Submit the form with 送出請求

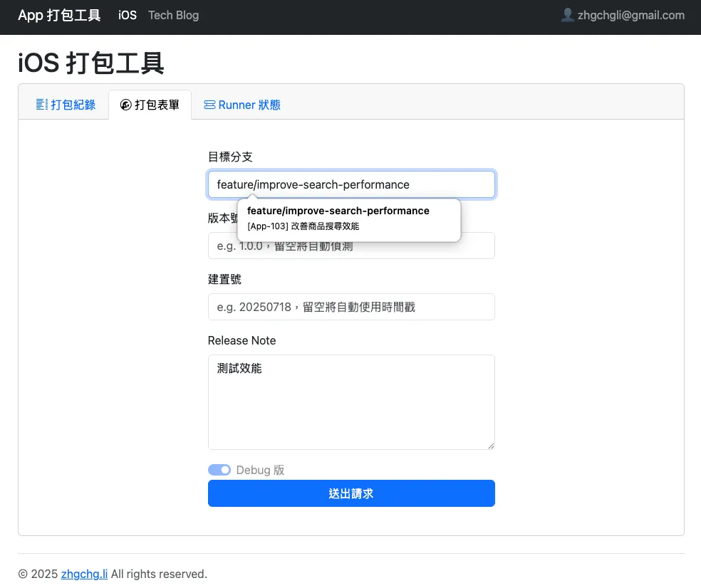click(x=350, y=493)
